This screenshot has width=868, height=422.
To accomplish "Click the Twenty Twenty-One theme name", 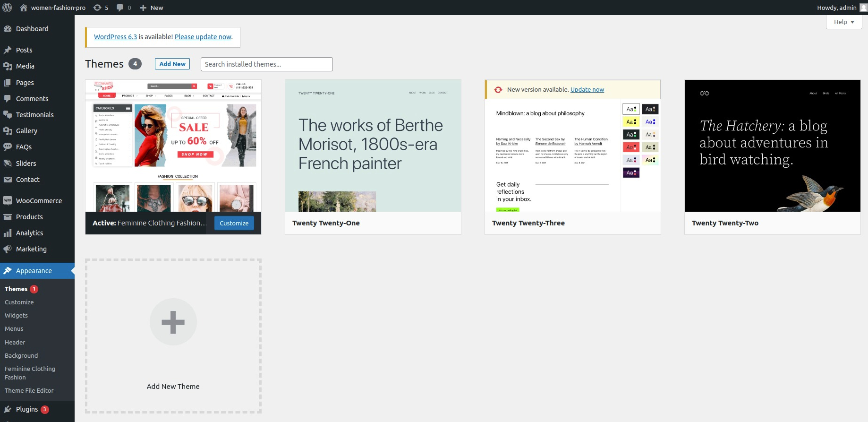I will click(326, 223).
